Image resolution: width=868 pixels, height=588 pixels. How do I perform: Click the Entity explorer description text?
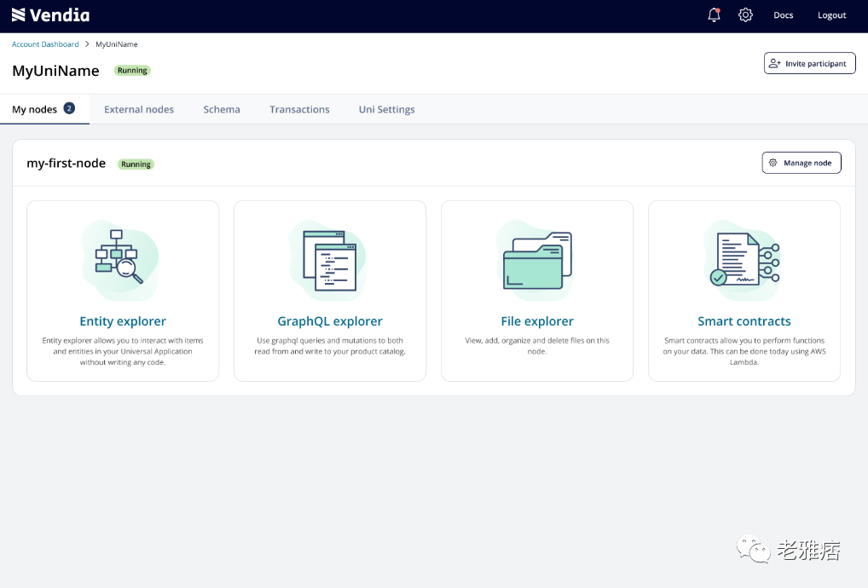[123, 351]
